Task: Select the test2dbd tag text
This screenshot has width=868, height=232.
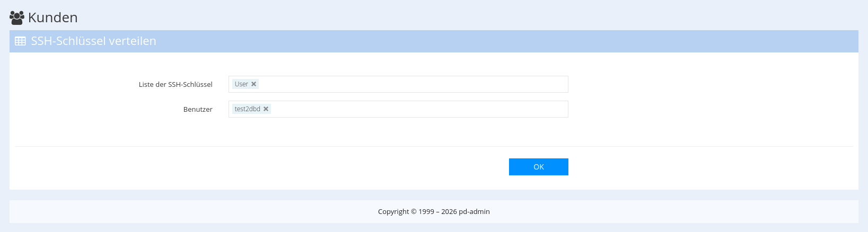Action: 247,109
